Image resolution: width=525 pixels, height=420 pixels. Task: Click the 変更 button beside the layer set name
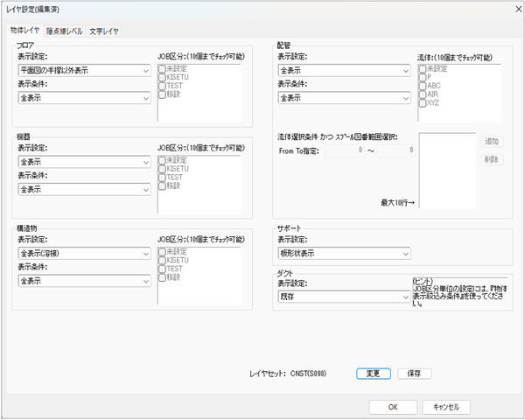coord(373,373)
